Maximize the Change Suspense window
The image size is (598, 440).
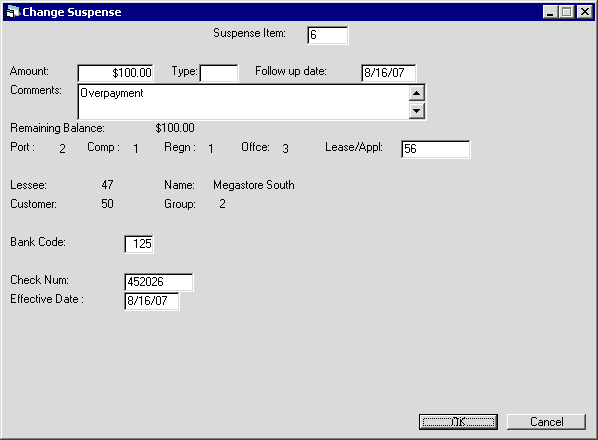pos(566,12)
